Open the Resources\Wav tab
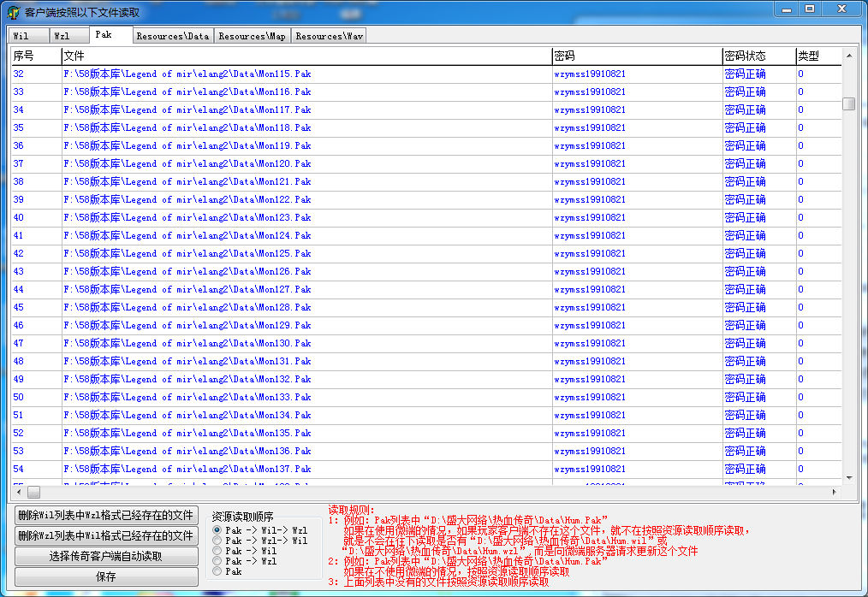The image size is (868, 597). [329, 36]
